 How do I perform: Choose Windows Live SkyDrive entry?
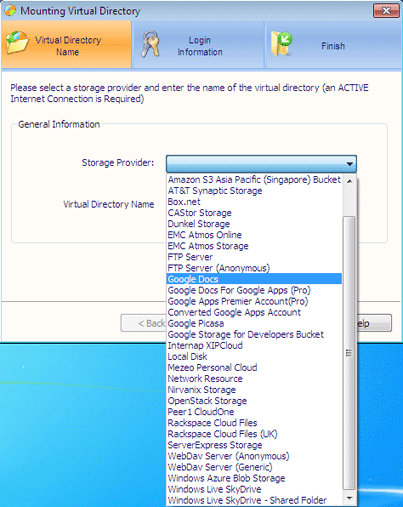coord(254,489)
